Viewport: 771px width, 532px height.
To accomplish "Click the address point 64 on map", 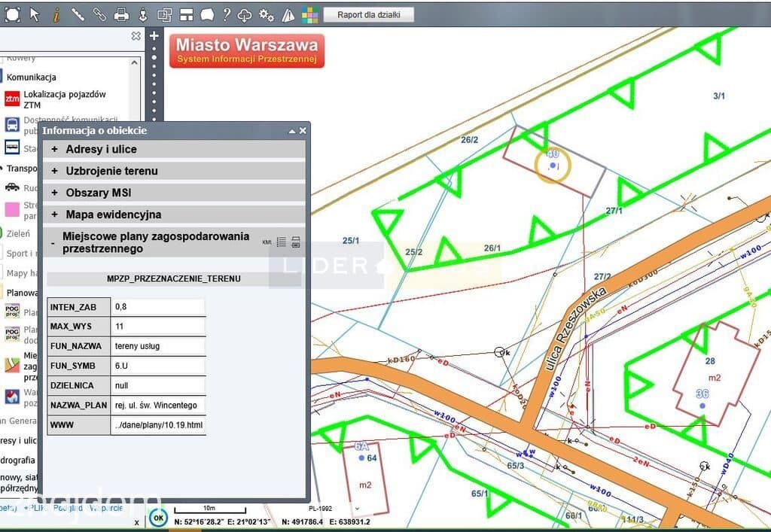I will point(362,458).
